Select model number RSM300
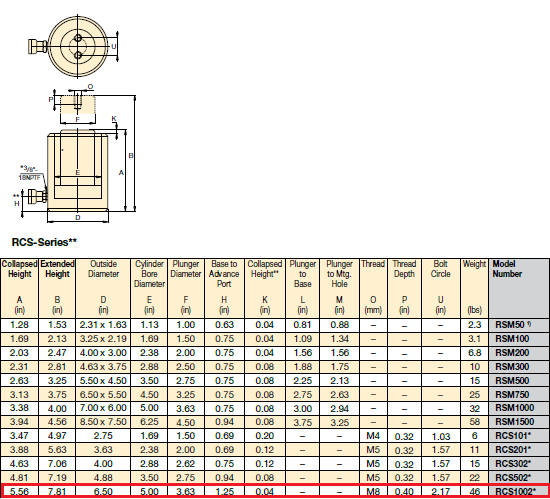The image size is (550, 499). [x=512, y=367]
